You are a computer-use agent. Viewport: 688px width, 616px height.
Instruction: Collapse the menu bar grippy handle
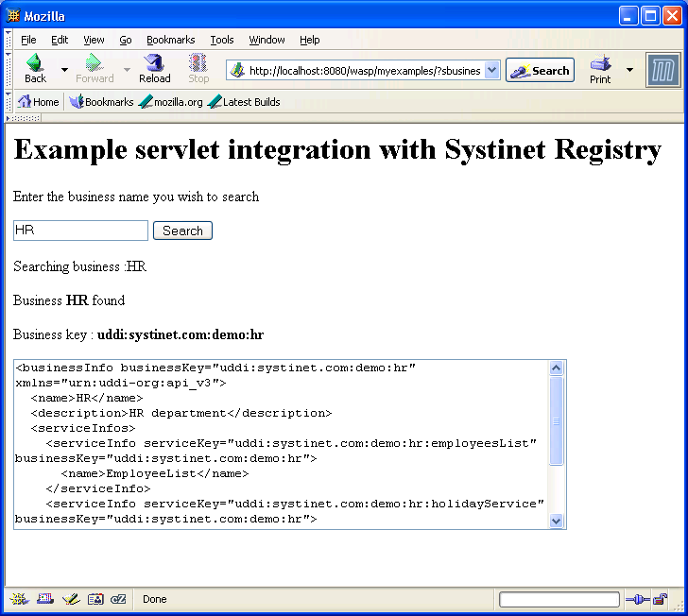click(8, 40)
